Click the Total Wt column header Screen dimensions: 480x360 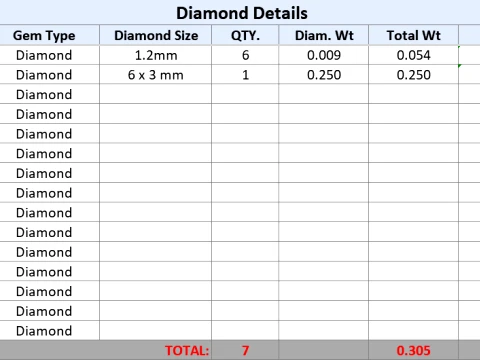414,35
